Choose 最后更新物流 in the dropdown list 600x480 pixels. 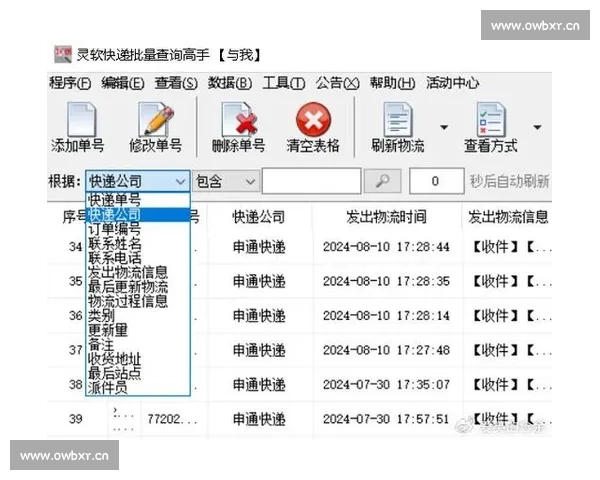point(138,286)
